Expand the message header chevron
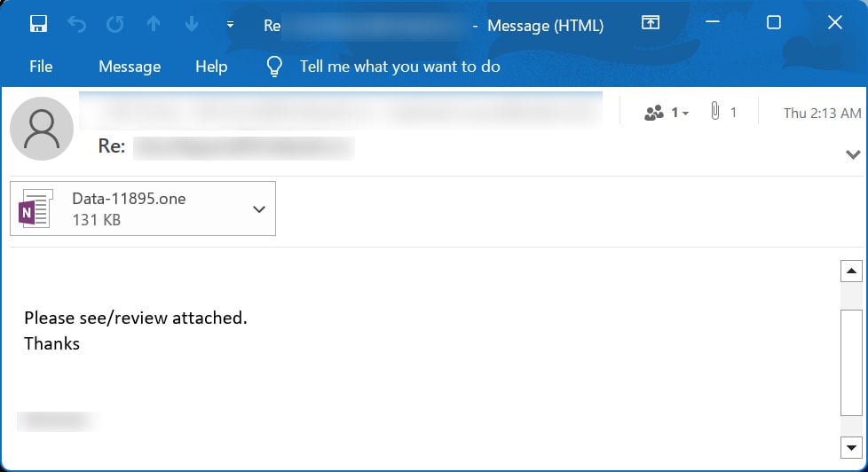868x472 pixels. [853, 154]
